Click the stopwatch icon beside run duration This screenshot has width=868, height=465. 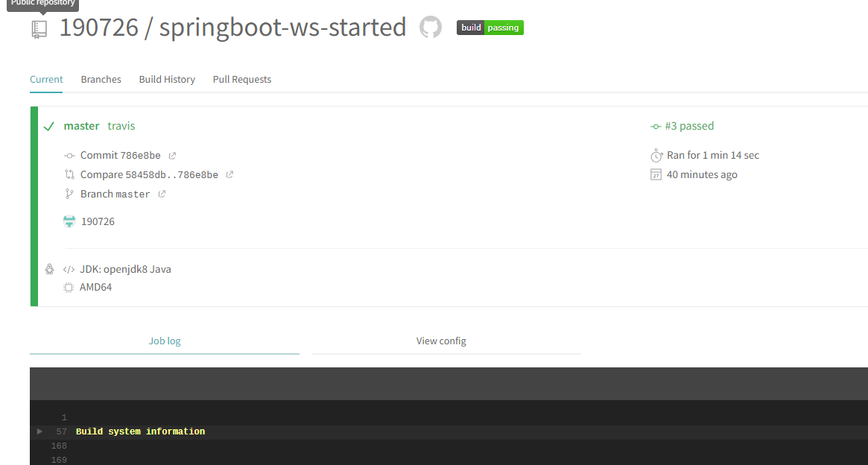point(656,156)
